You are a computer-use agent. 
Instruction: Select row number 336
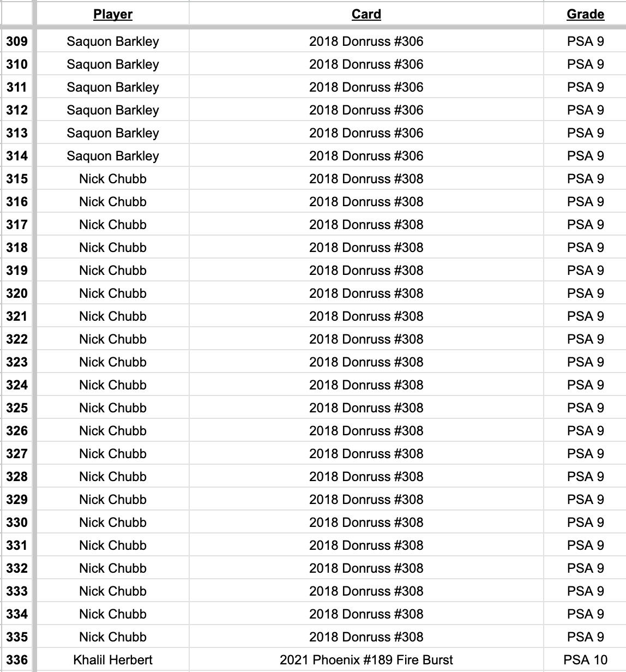[x=17, y=660]
